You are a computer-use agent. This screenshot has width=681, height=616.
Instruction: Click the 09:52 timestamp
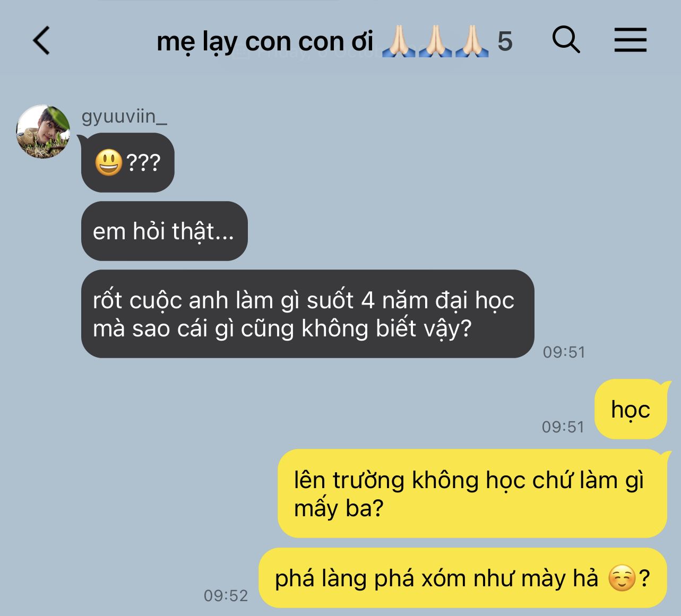pyautogui.click(x=226, y=596)
